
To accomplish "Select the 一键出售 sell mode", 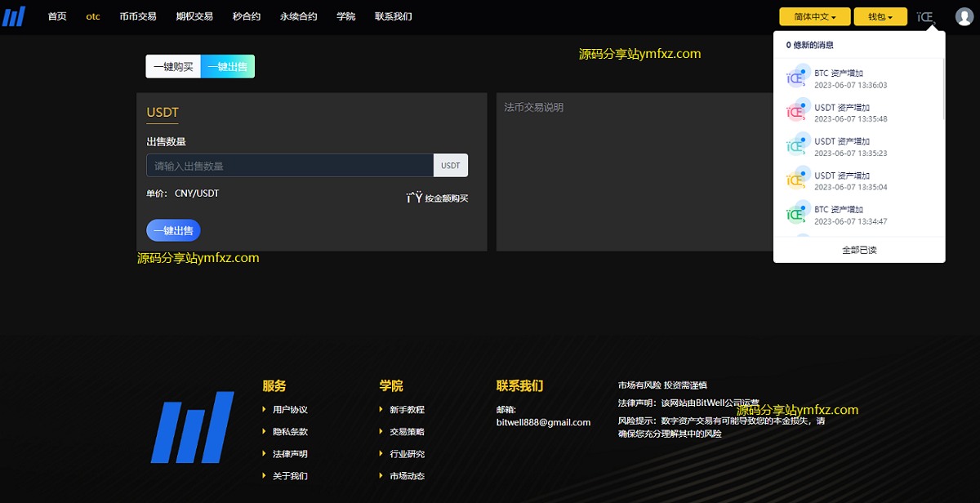I will (227, 67).
